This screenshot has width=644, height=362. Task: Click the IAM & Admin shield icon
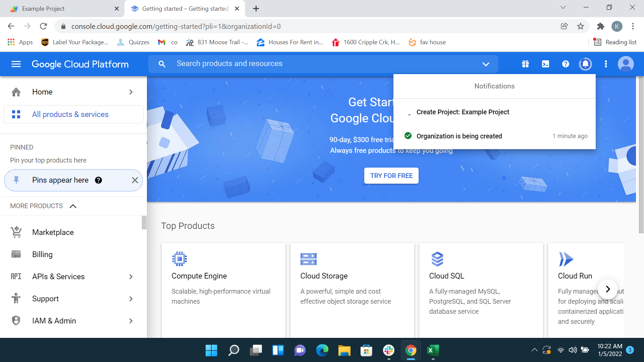[16, 321]
